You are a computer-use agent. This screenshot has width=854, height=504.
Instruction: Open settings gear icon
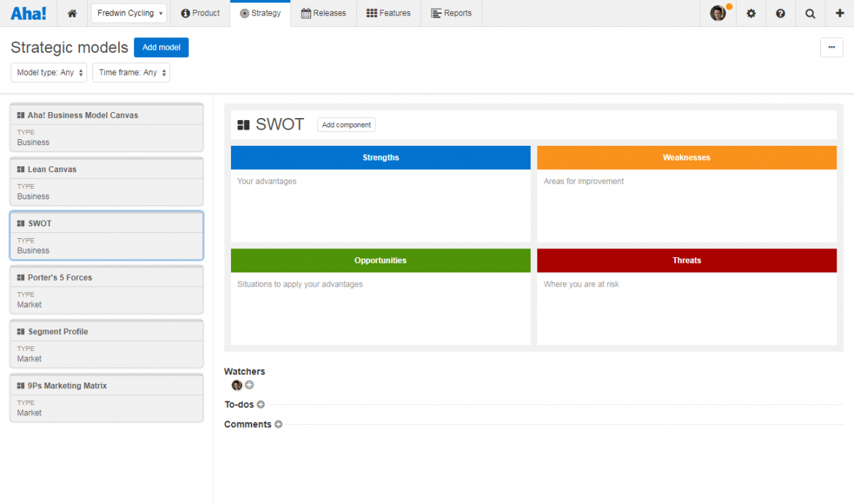[x=751, y=13]
